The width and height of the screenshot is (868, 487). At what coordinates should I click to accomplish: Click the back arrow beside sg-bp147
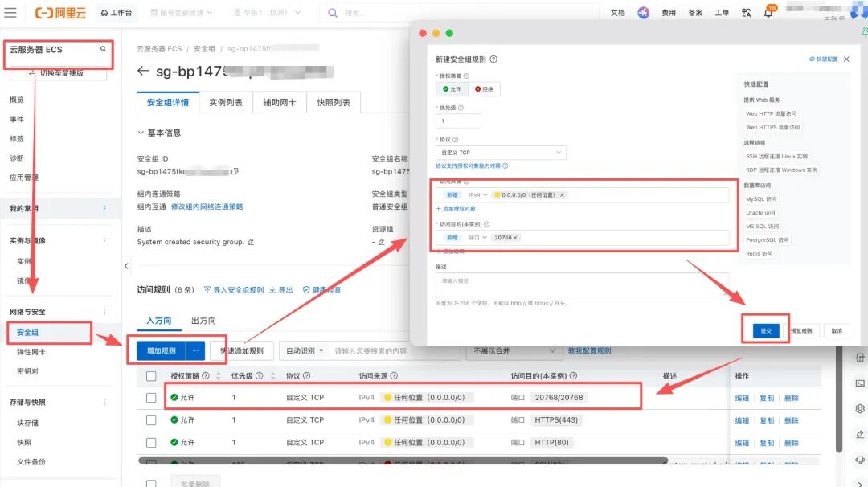tap(143, 71)
